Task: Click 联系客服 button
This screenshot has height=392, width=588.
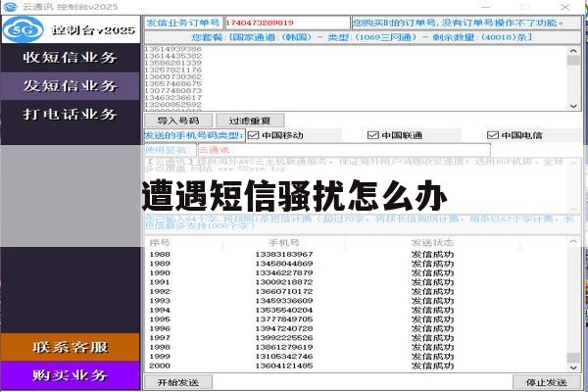Action: coord(71,347)
